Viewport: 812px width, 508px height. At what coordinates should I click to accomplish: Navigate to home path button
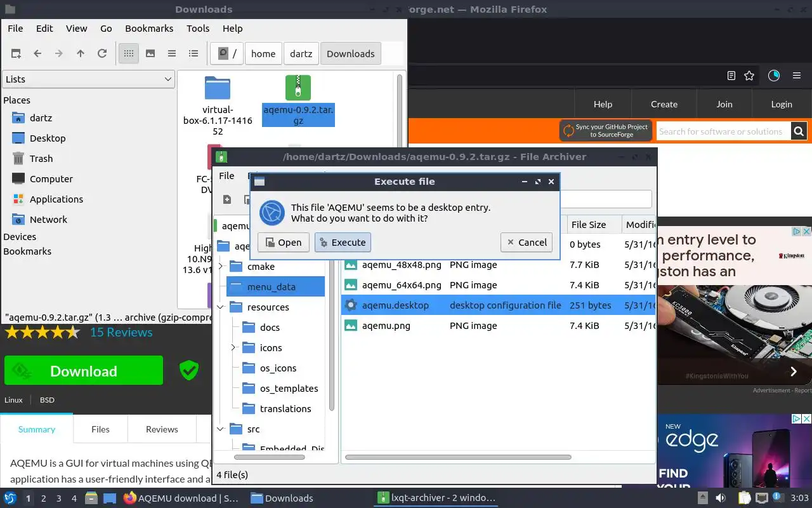pyautogui.click(x=263, y=53)
